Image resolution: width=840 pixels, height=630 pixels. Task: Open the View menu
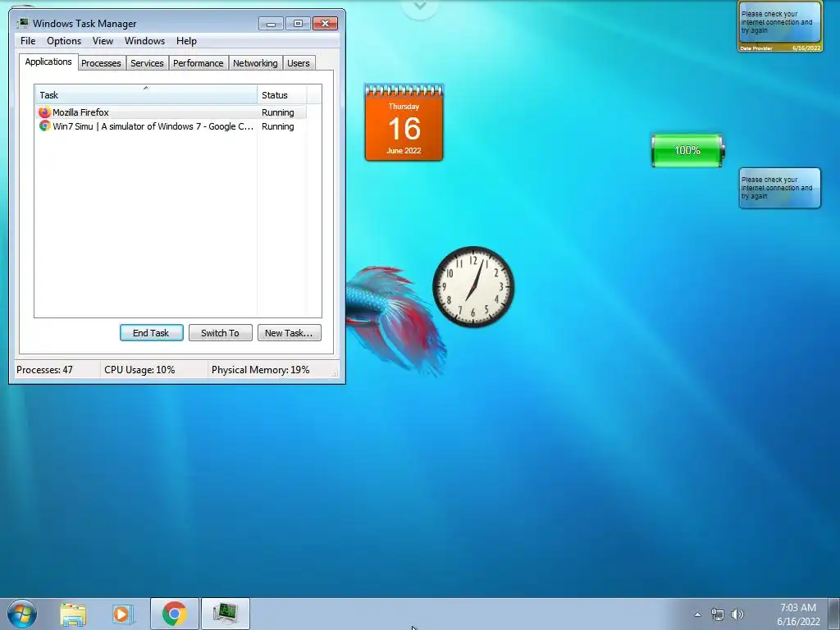click(103, 41)
